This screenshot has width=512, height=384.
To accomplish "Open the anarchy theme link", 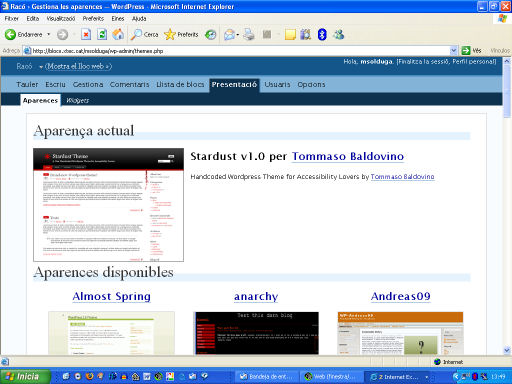I will [256, 296].
